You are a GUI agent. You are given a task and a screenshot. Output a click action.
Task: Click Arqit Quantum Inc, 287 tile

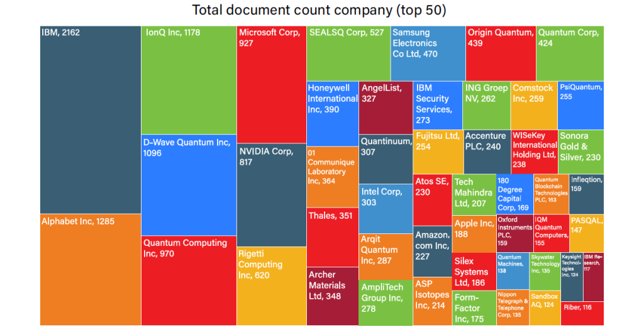click(386, 257)
